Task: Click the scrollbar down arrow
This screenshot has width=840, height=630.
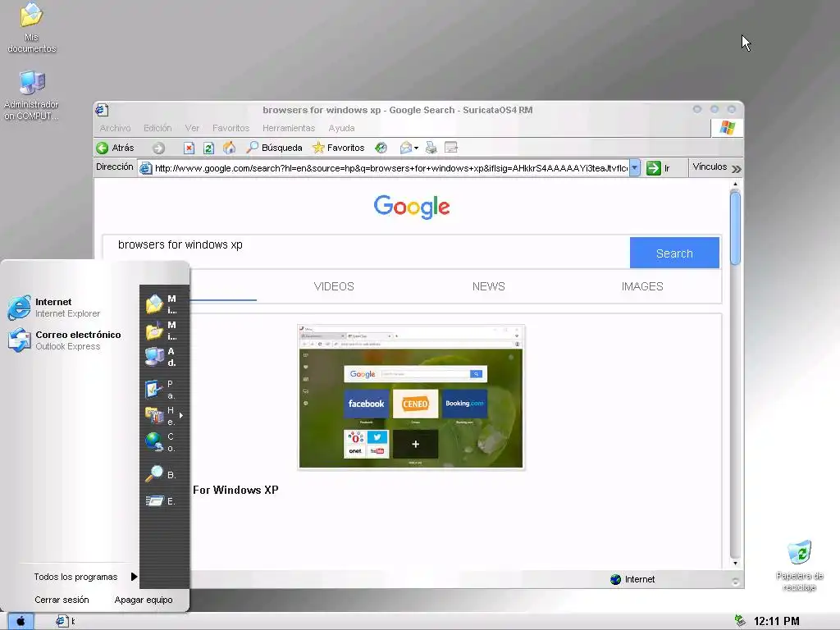Action: click(x=735, y=563)
